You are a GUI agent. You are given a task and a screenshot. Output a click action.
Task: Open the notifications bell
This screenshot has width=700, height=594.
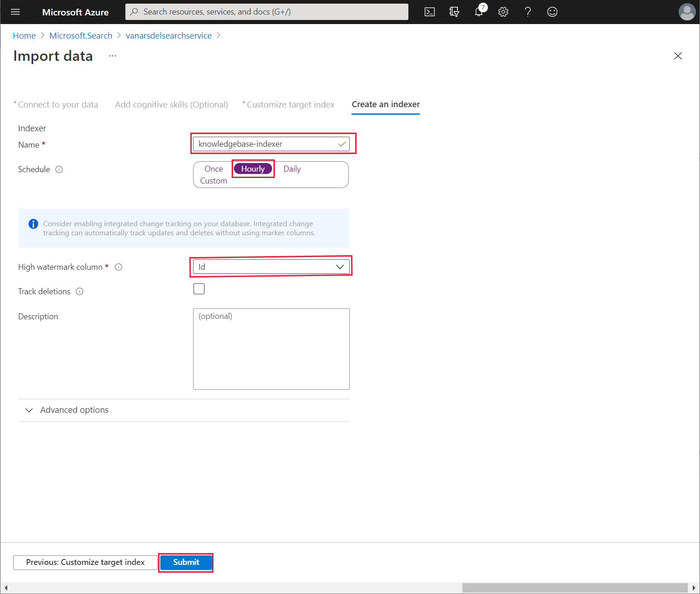(479, 11)
